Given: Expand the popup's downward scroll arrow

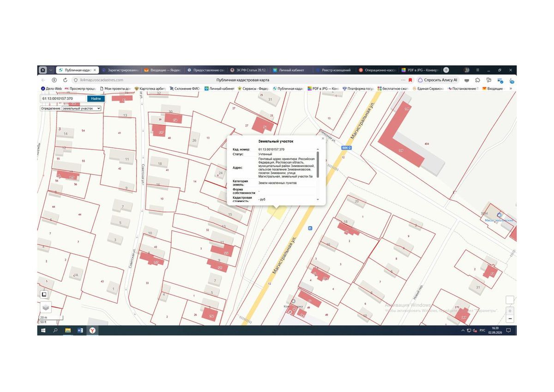Looking at the screenshot, I should click(x=317, y=199).
